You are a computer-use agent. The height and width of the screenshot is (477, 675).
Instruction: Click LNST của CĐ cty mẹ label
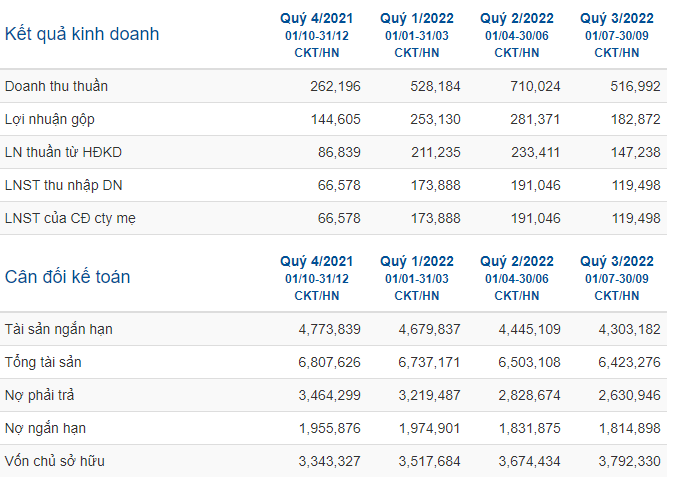pyautogui.click(x=70, y=218)
